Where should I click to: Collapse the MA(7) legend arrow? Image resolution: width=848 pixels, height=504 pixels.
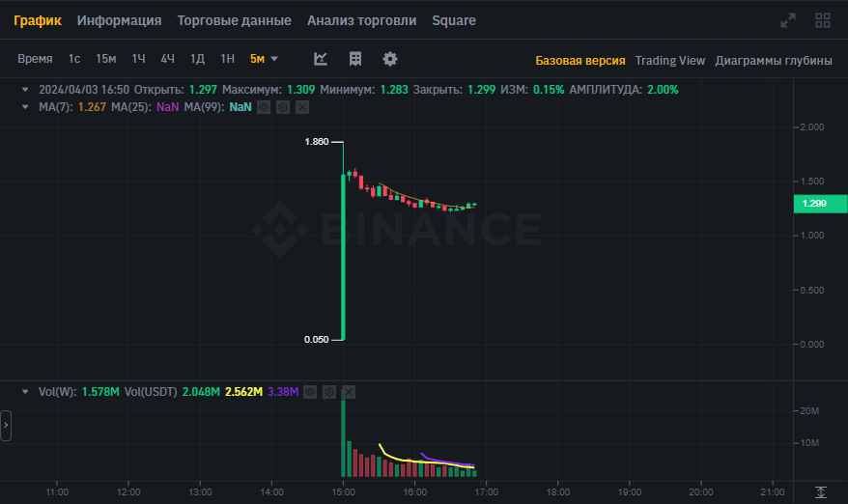pos(25,107)
